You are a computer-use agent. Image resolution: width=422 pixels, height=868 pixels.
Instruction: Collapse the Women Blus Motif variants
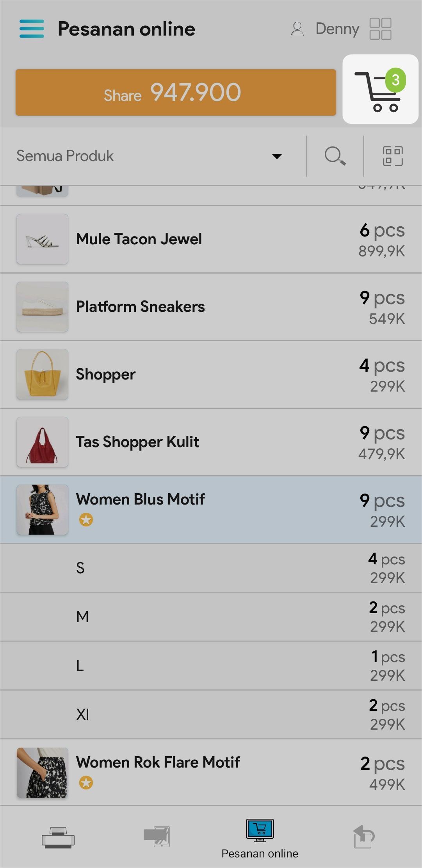[211, 510]
